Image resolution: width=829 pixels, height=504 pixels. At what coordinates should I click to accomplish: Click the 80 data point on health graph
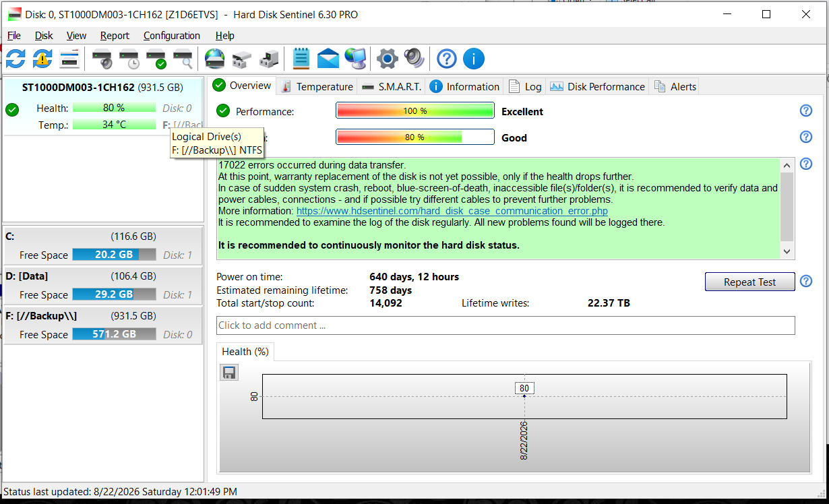524,396
